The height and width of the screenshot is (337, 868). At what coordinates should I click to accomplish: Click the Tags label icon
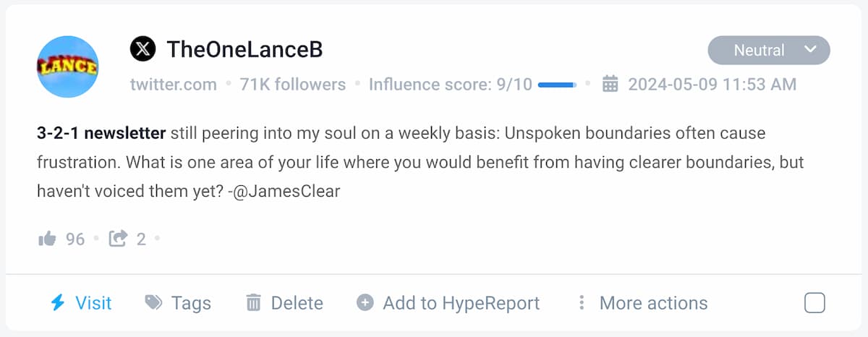click(153, 302)
